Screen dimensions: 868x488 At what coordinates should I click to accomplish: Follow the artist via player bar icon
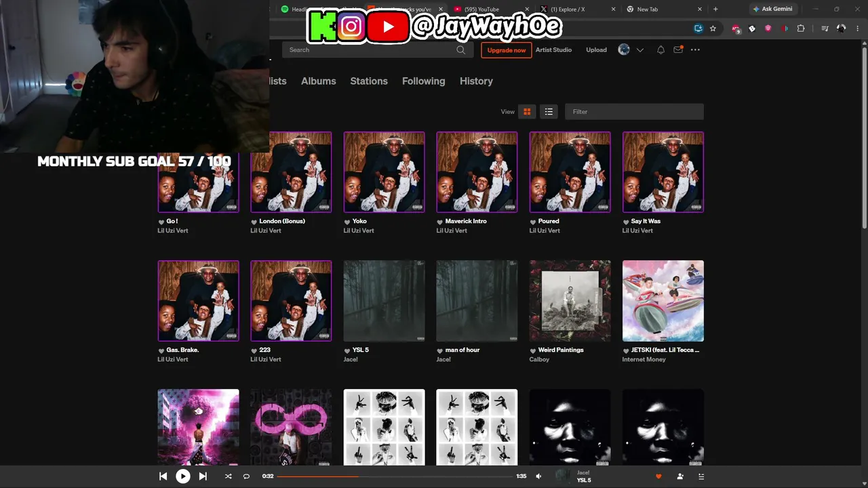(x=680, y=476)
